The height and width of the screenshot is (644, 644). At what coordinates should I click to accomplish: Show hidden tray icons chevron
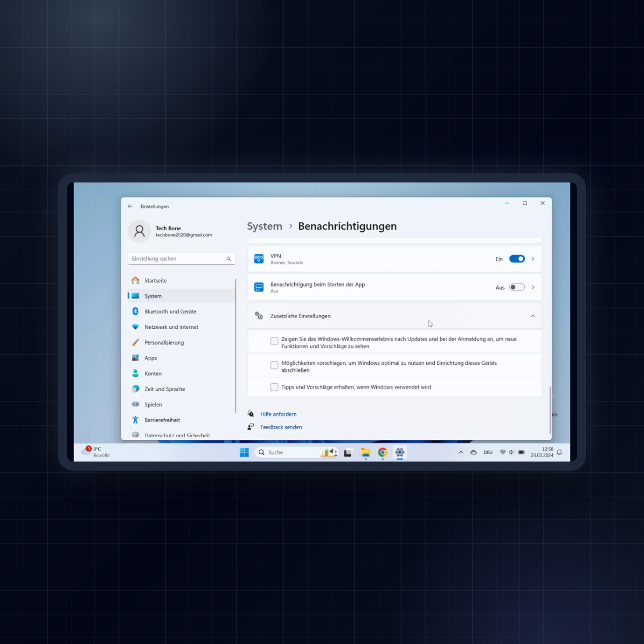coord(461,452)
